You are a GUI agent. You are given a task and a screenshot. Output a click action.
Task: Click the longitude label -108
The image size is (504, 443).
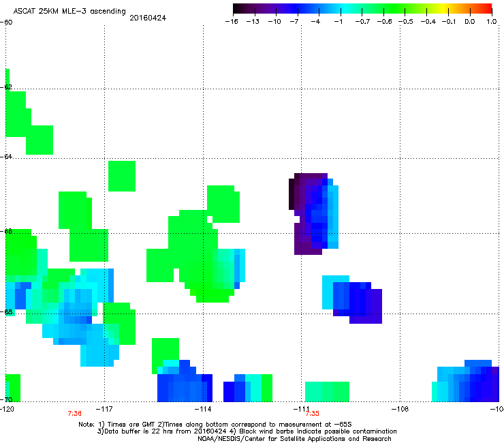tap(400, 409)
